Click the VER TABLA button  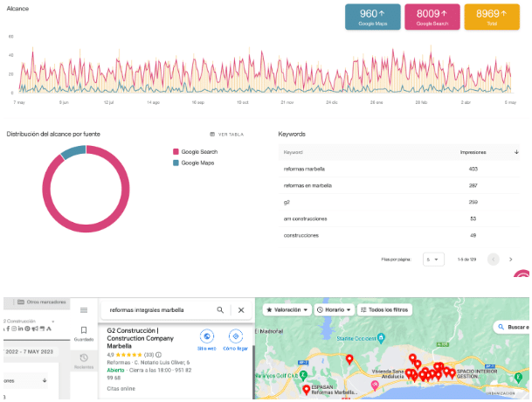(226, 135)
